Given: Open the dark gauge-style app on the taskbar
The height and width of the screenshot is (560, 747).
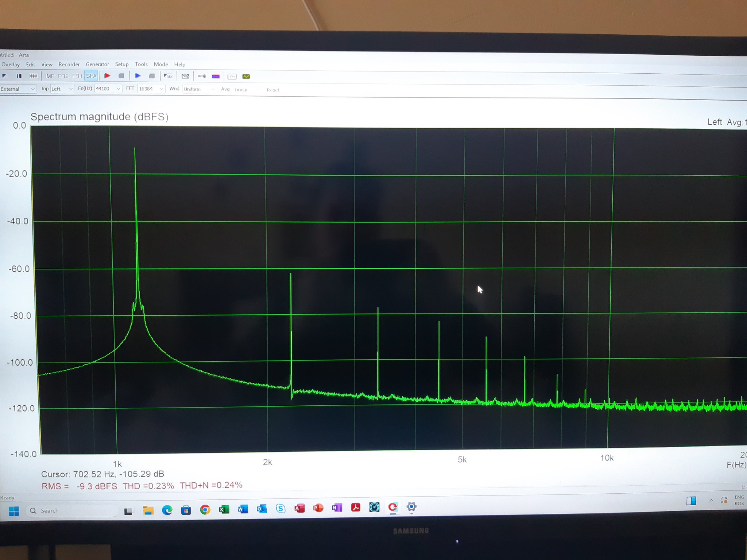Looking at the screenshot, I should [x=374, y=507].
